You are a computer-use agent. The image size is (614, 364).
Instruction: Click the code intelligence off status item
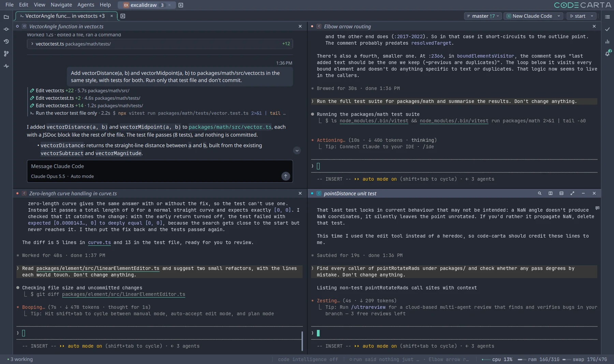tap(308, 359)
